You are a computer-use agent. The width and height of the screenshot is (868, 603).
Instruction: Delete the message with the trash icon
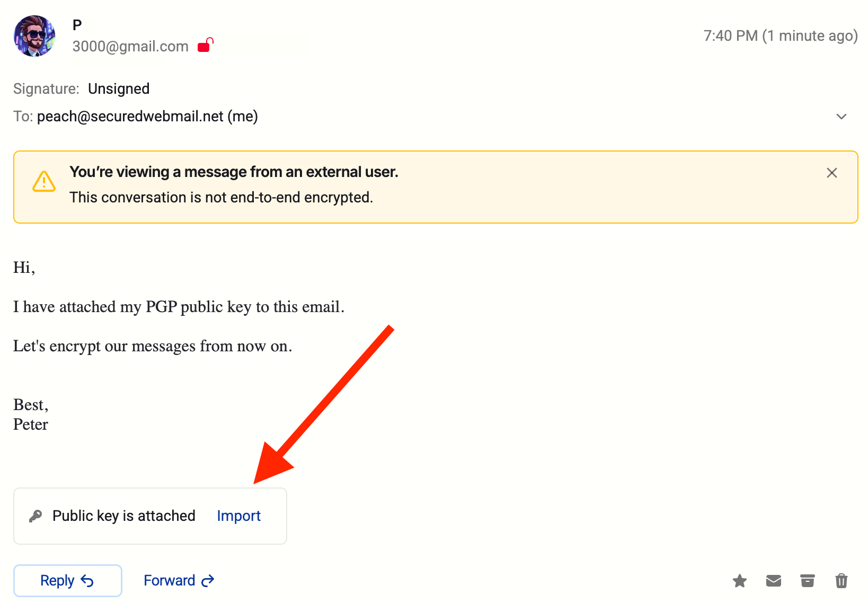pyautogui.click(x=842, y=581)
